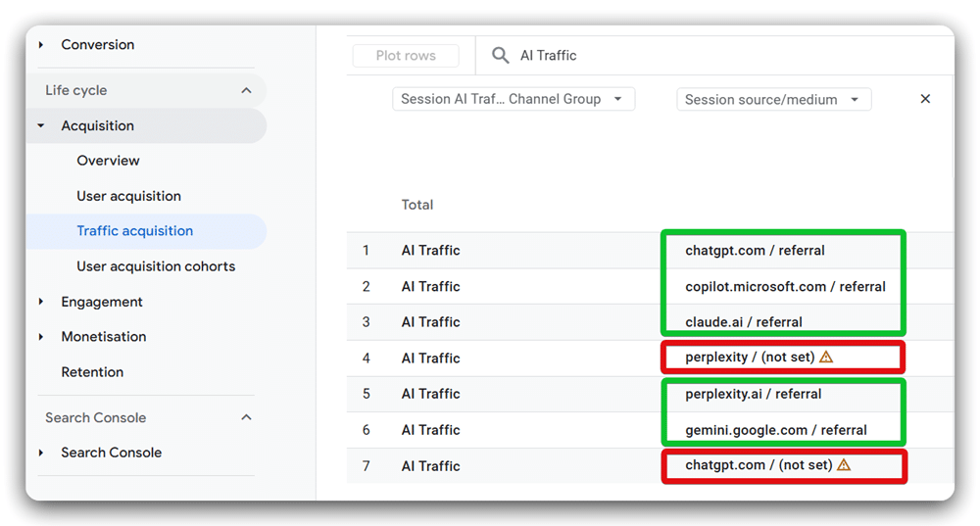Open Search Console report item
980x526 pixels.
112,453
